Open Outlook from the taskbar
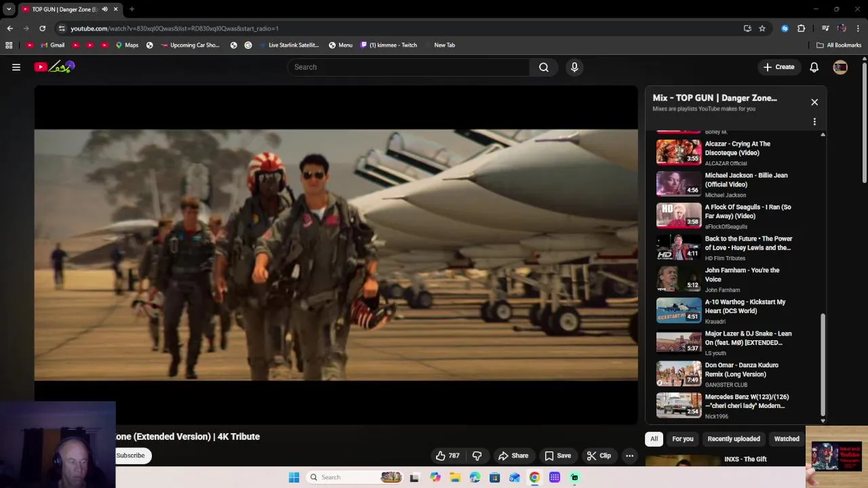 point(515,477)
